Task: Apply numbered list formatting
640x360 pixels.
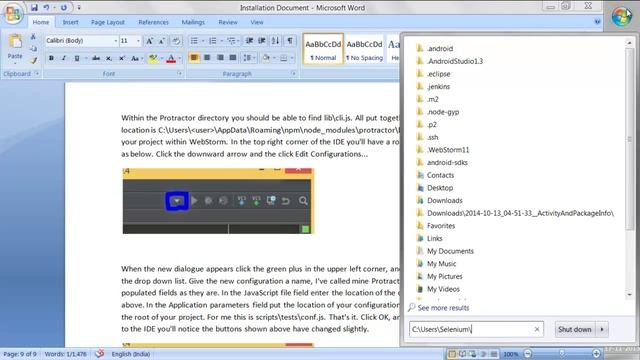Action: (x=213, y=41)
